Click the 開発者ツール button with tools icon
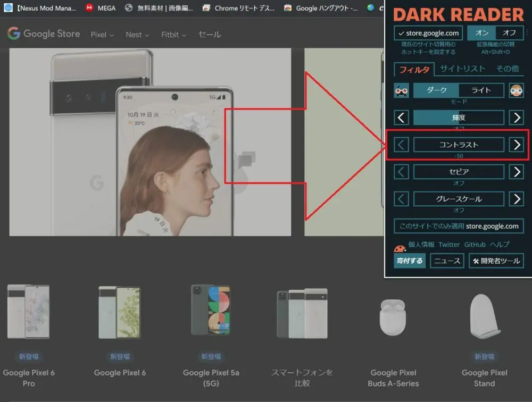The height and width of the screenshot is (402, 532). [x=496, y=261]
